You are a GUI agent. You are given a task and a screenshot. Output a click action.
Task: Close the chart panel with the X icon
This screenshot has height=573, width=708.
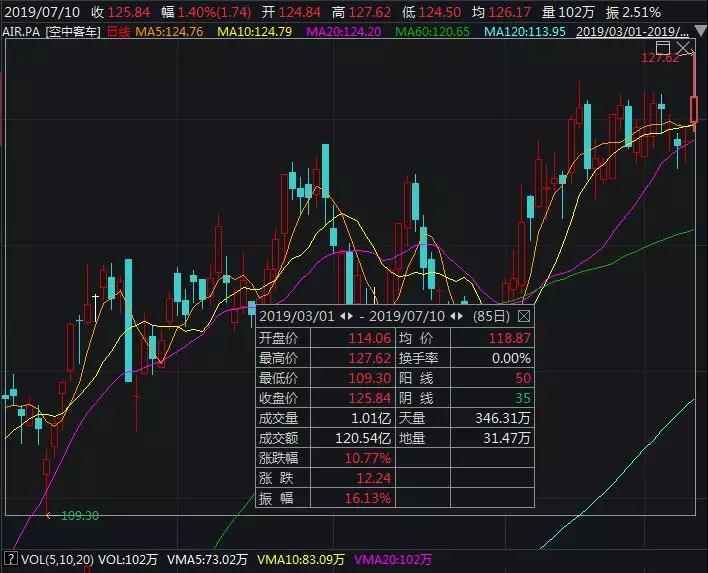coord(683,48)
